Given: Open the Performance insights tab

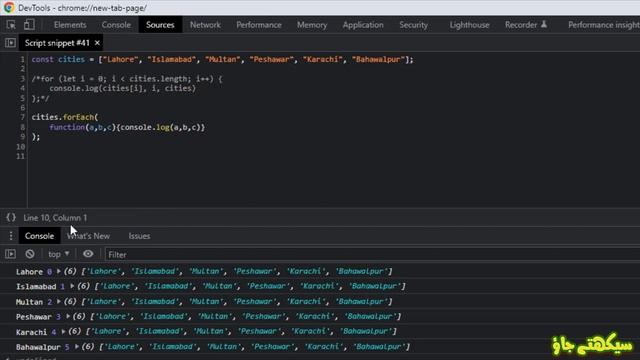Looking at the screenshot, I should click(603, 25).
